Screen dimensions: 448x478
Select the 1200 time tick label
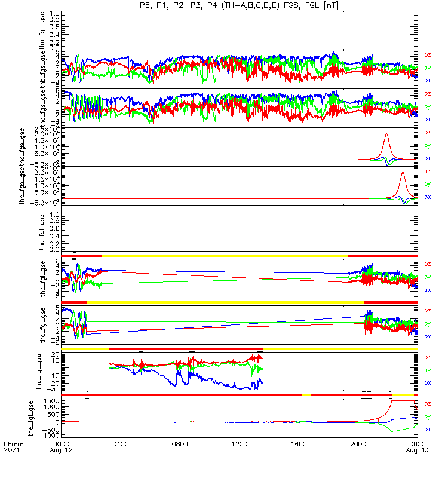click(240, 444)
